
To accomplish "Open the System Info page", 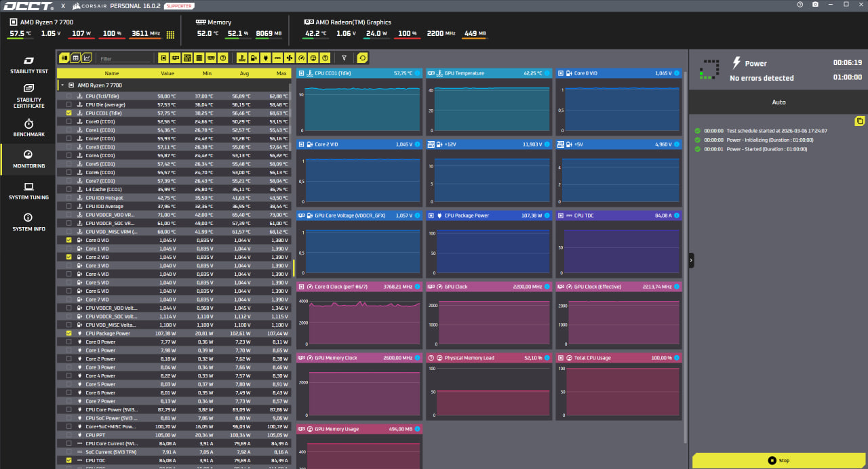I will [x=28, y=222].
